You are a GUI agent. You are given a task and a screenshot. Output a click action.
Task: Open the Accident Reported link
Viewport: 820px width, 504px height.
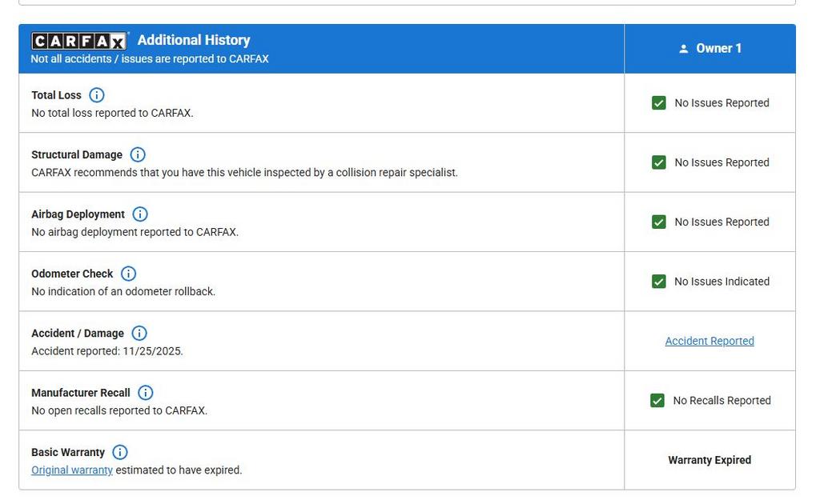point(709,341)
